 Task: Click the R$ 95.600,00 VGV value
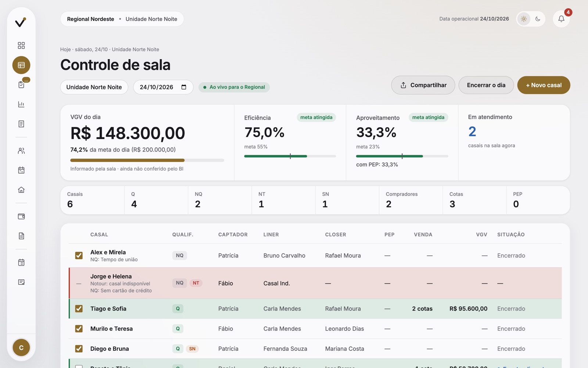pyautogui.click(x=468, y=309)
